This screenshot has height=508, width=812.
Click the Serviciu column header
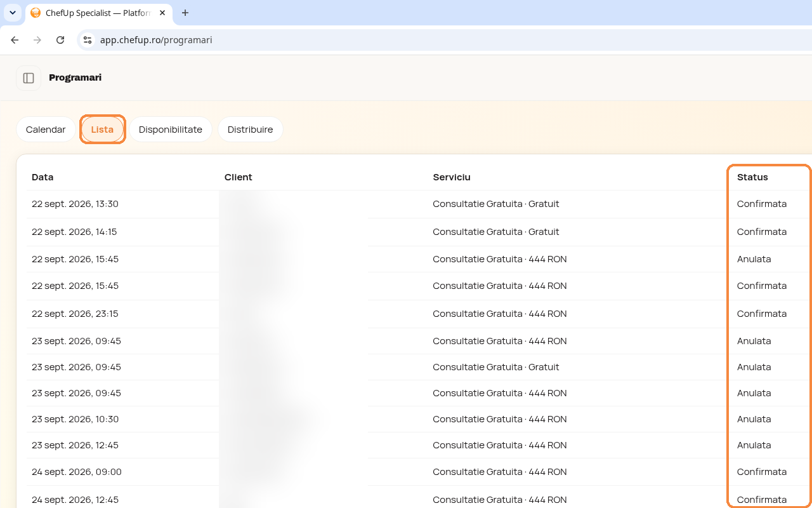pyautogui.click(x=452, y=177)
